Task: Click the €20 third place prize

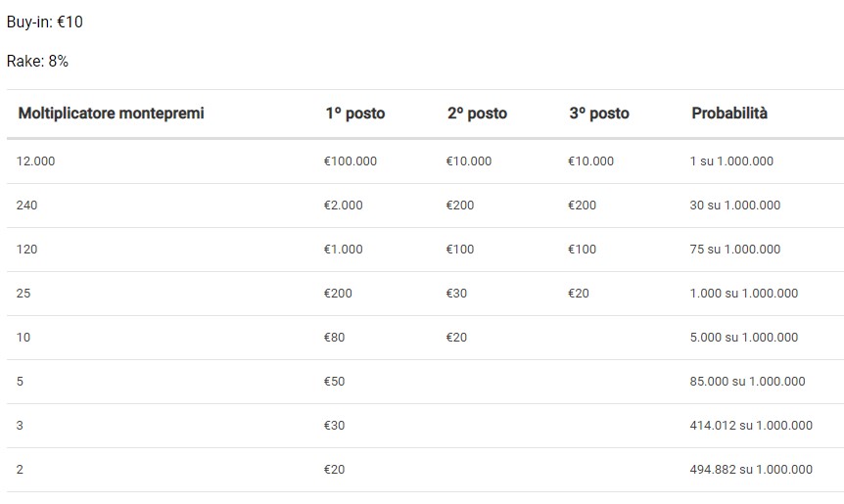Action: point(579,294)
